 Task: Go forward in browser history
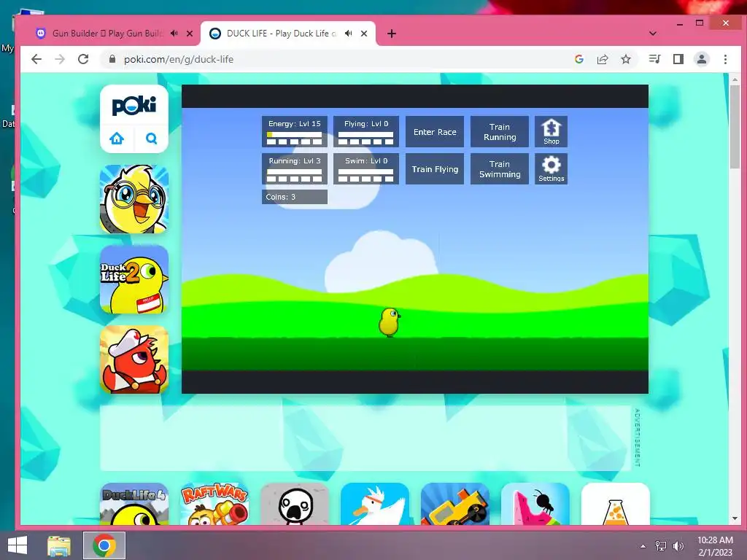(x=60, y=59)
